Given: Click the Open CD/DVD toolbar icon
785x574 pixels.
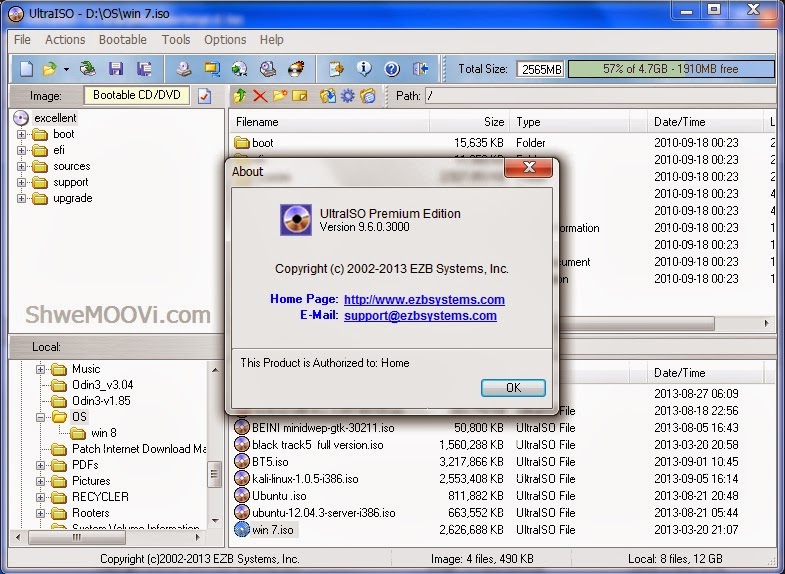Looking at the screenshot, I should 88,69.
